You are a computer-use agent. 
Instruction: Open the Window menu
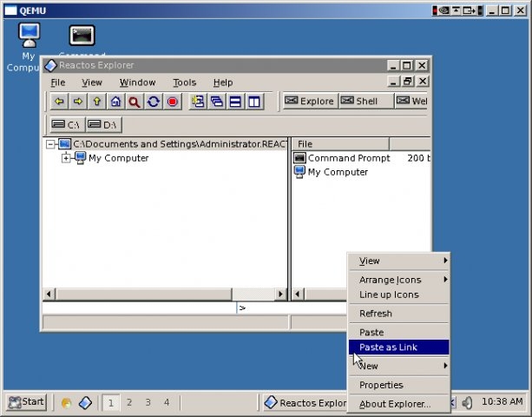pos(137,83)
